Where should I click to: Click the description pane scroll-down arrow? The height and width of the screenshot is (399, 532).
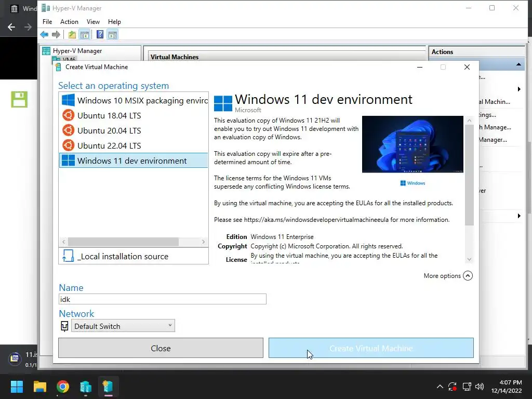[x=469, y=259]
